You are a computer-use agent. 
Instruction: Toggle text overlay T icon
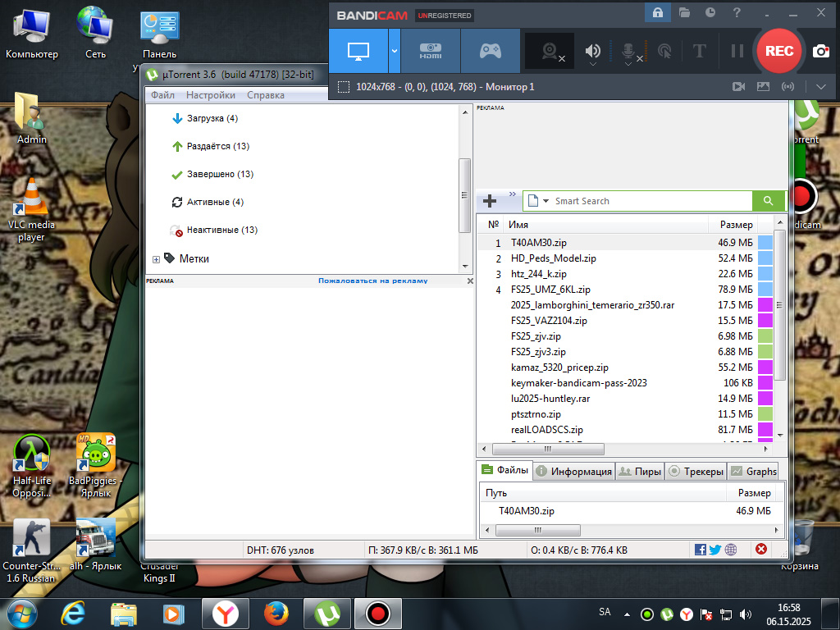tap(699, 51)
